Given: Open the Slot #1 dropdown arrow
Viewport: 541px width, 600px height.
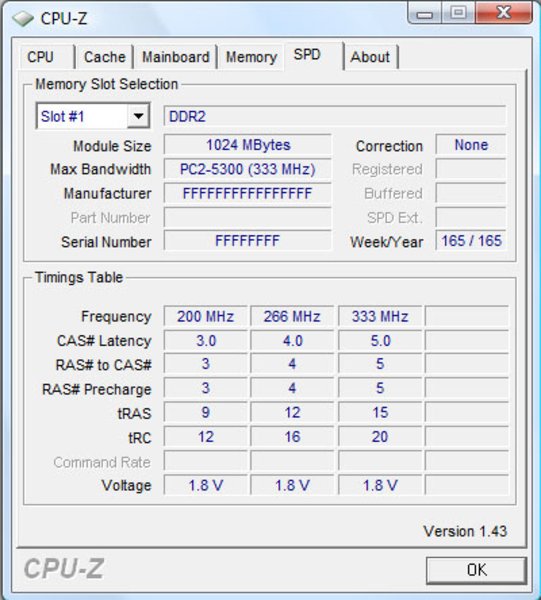Looking at the screenshot, I should [138, 116].
